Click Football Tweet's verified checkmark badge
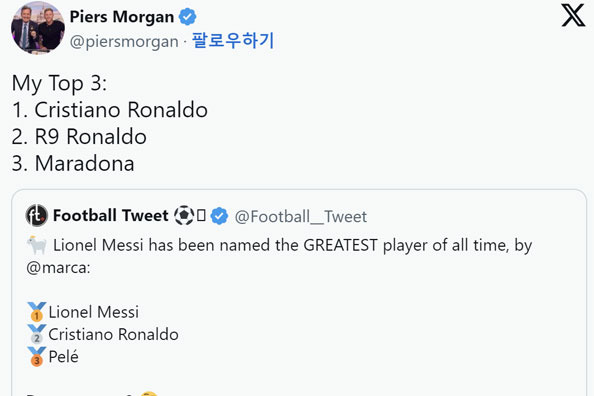Image resolution: width=594 pixels, height=396 pixels. [x=219, y=216]
